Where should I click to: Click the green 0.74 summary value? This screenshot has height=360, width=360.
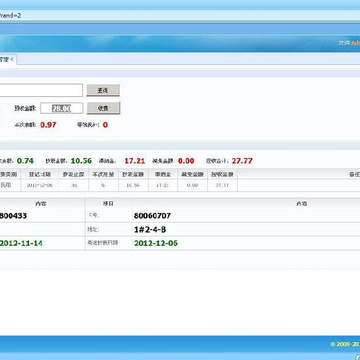tap(25, 161)
